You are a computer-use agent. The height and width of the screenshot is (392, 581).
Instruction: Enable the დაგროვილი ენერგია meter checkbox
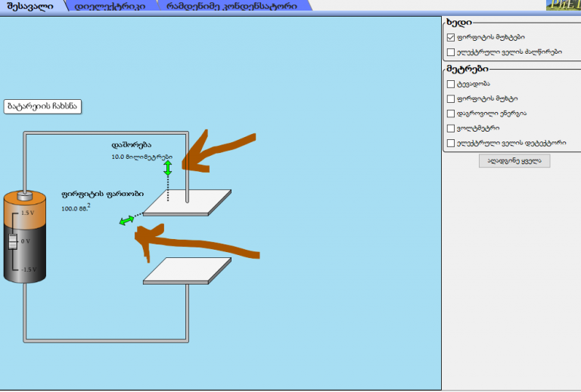click(x=451, y=114)
